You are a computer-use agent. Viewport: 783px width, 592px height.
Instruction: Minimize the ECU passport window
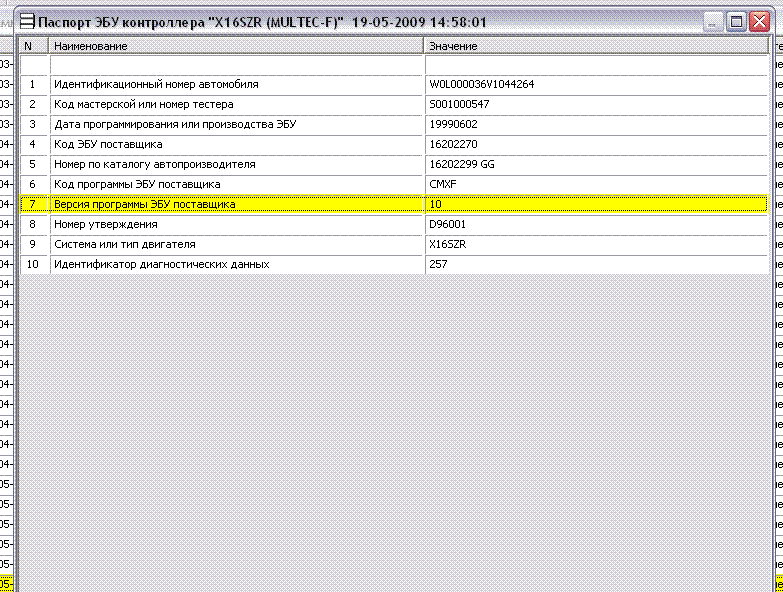point(713,22)
